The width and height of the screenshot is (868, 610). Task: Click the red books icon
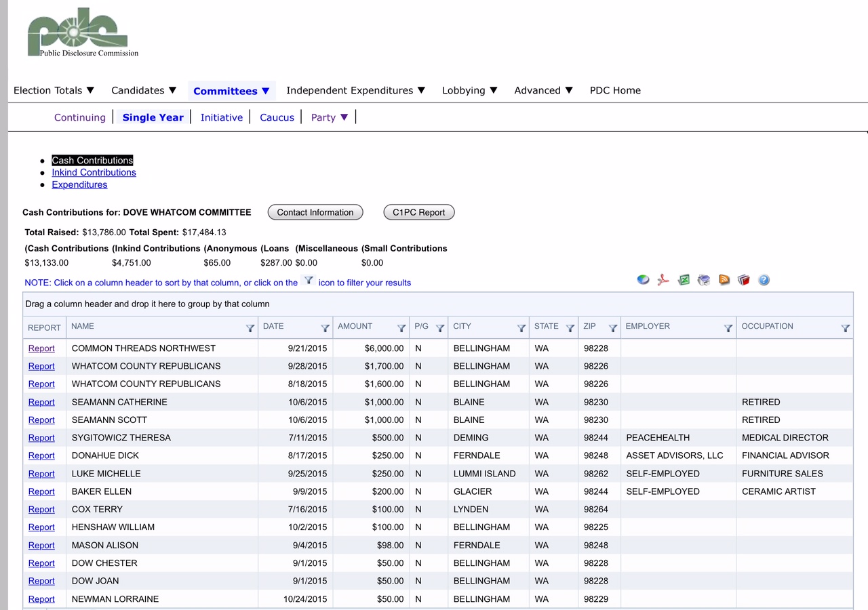pyautogui.click(x=744, y=280)
